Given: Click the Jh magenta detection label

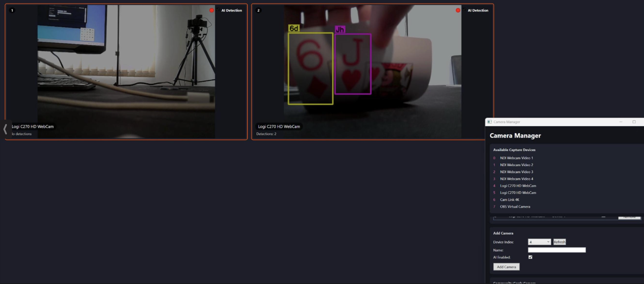Looking at the screenshot, I should pyautogui.click(x=340, y=30).
